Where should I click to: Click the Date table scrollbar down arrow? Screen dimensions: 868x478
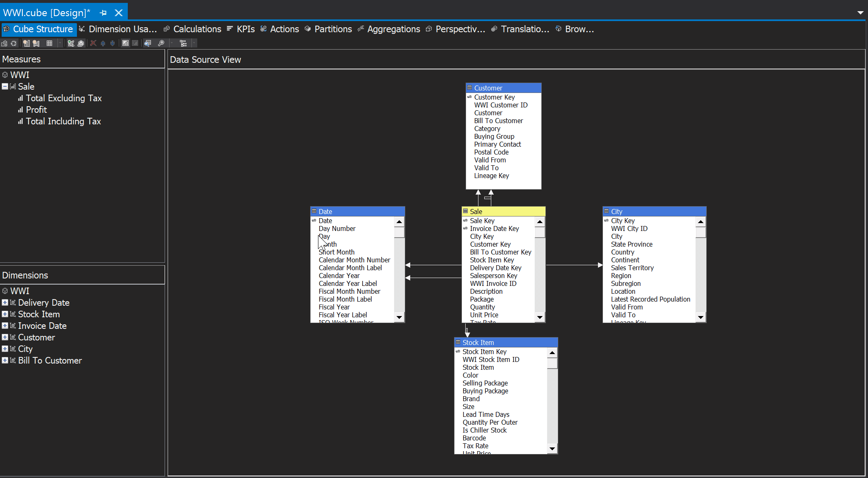399,317
